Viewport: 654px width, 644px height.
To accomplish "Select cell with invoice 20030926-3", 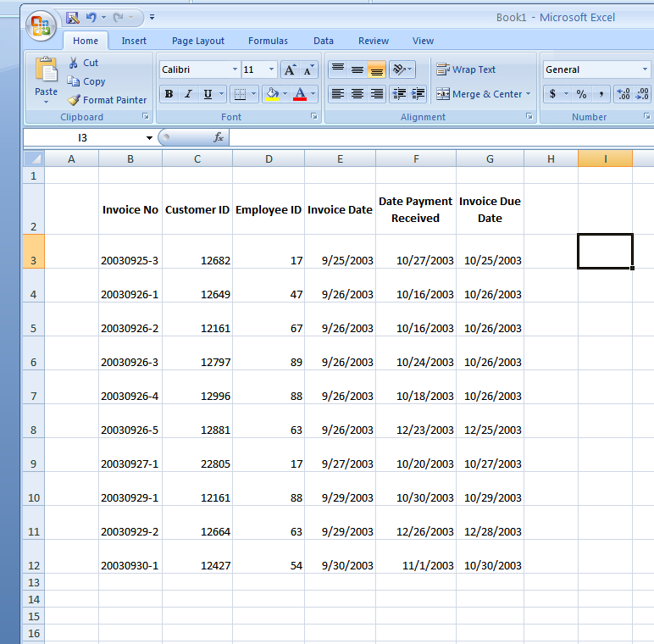I will click(x=130, y=353).
